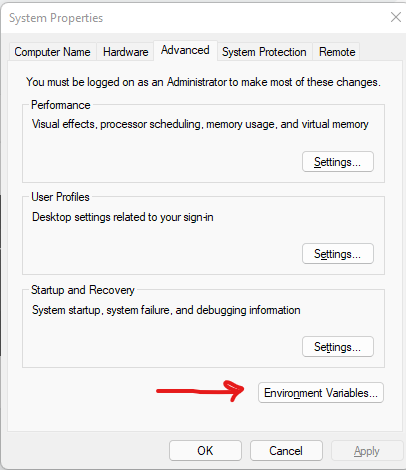Confirm changes with the OK button
Viewport: 406px width, 470px height.
click(205, 451)
